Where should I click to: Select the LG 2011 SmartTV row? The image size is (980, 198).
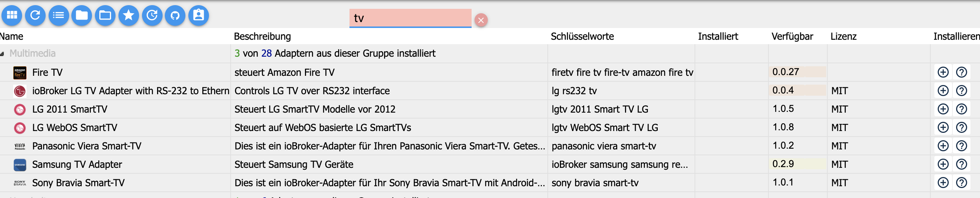point(70,109)
